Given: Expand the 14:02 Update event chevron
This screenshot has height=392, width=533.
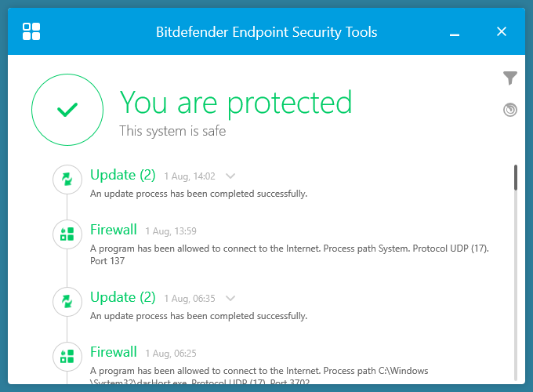Looking at the screenshot, I should 230,176.
